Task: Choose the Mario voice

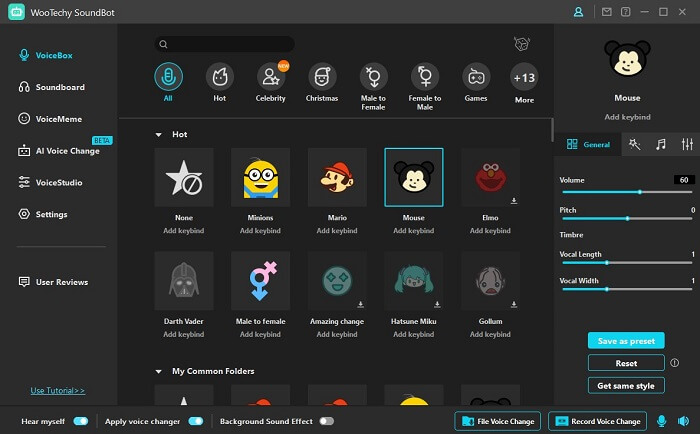Action: pyautogui.click(x=337, y=177)
